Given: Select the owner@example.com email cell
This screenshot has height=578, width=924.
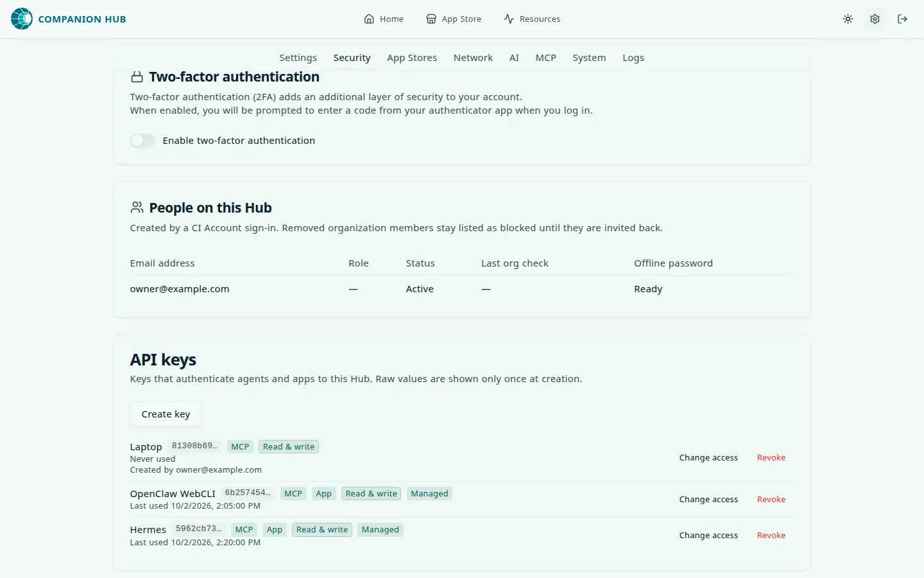Looking at the screenshot, I should 180,289.
